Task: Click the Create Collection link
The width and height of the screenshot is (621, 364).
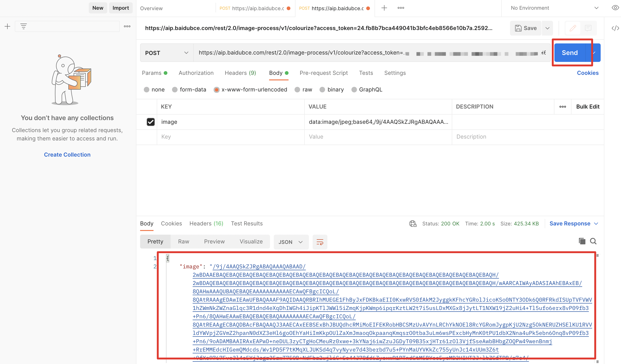Action: coord(67,155)
